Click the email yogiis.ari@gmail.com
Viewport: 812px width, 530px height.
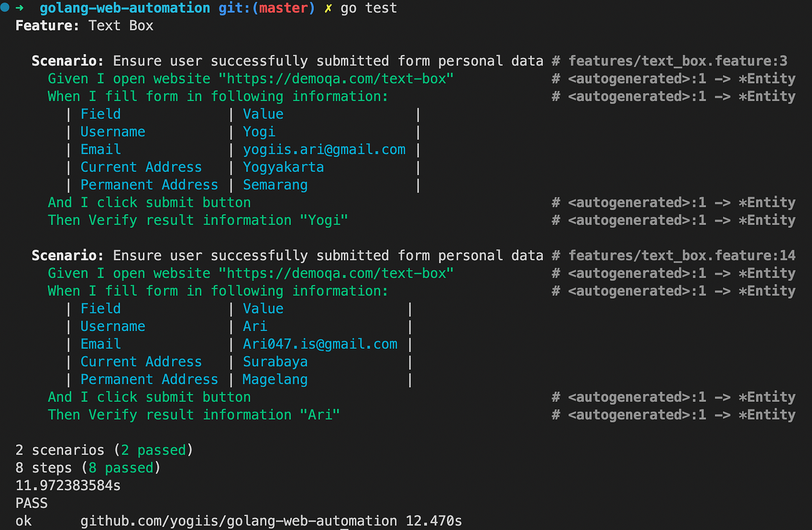pos(324,150)
